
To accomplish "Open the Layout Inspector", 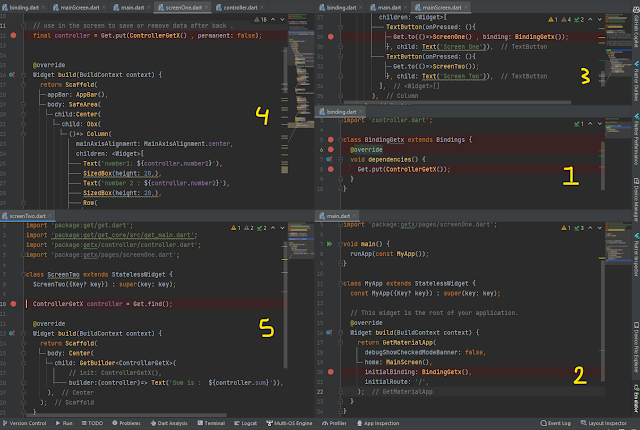I will (x=604, y=424).
